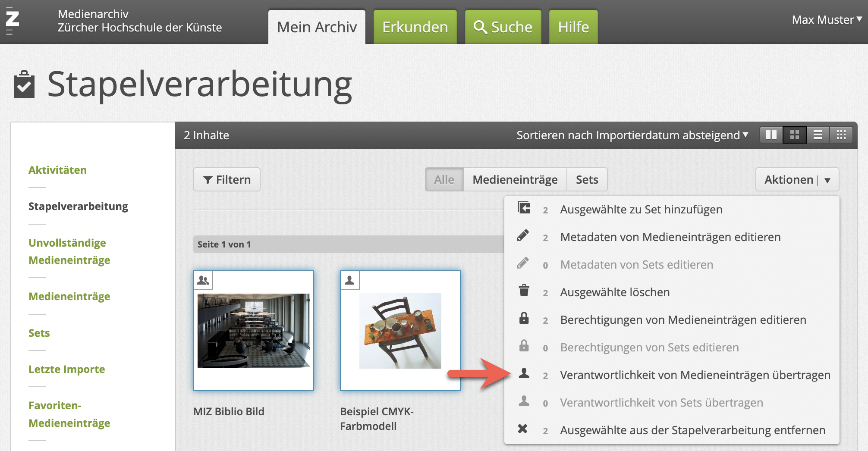Select the miniature thumbnails view icon
Viewport: 868px width, 451px height.
click(841, 135)
